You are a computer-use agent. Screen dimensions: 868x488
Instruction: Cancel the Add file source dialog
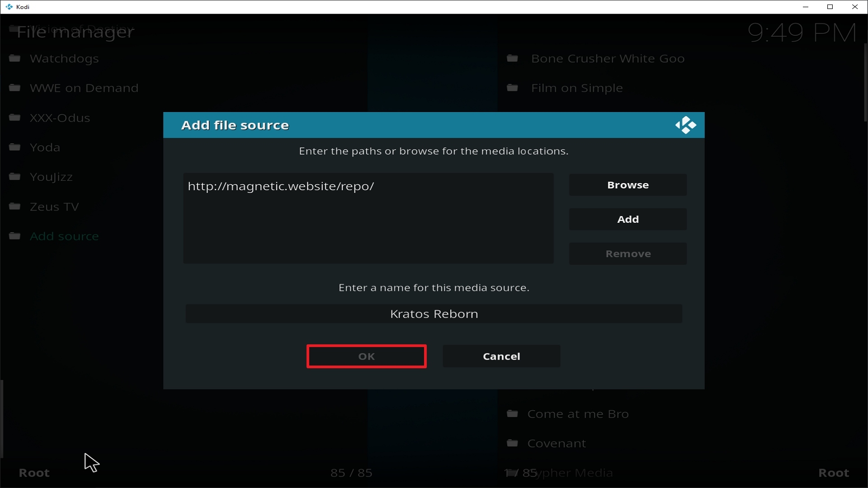[501, 357]
